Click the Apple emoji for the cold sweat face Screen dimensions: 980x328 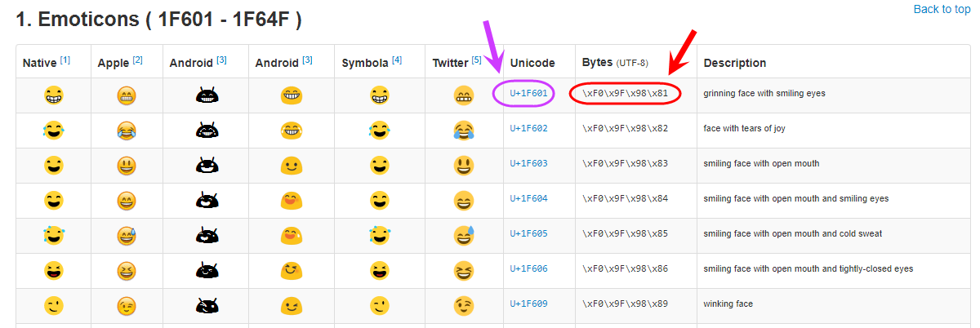point(127,237)
